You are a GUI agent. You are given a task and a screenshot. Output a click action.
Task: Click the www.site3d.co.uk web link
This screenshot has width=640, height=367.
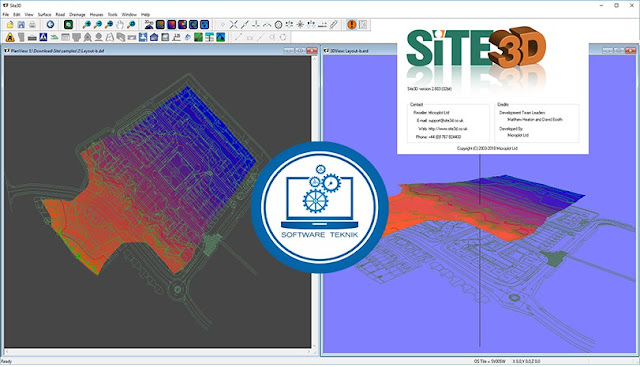point(448,129)
